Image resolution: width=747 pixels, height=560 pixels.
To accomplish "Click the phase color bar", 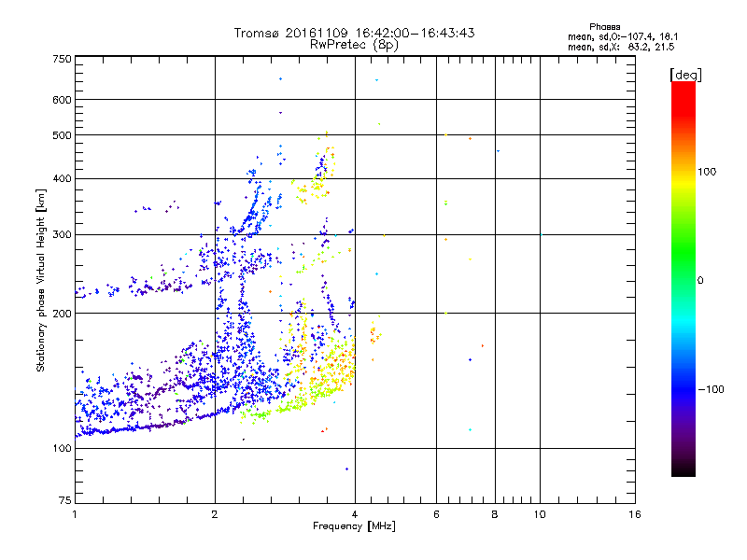I will pos(684,278).
